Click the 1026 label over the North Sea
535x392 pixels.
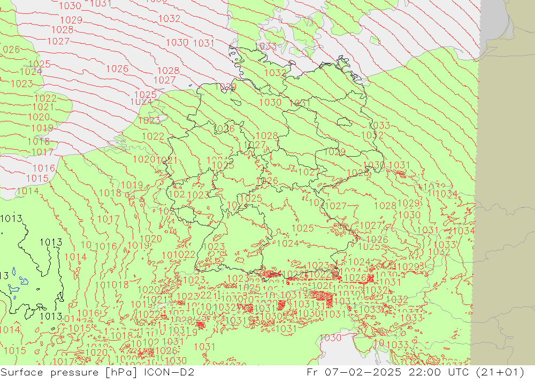[117, 69]
